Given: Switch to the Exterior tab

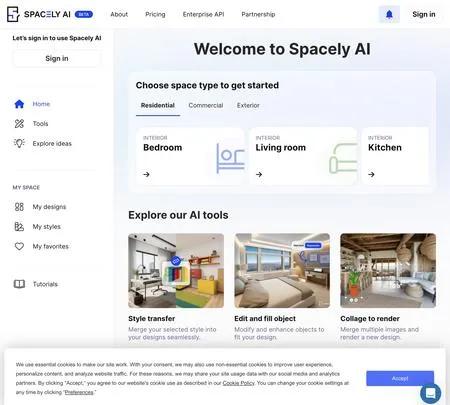Looking at the screenshot, I should (x=248, y=105).
